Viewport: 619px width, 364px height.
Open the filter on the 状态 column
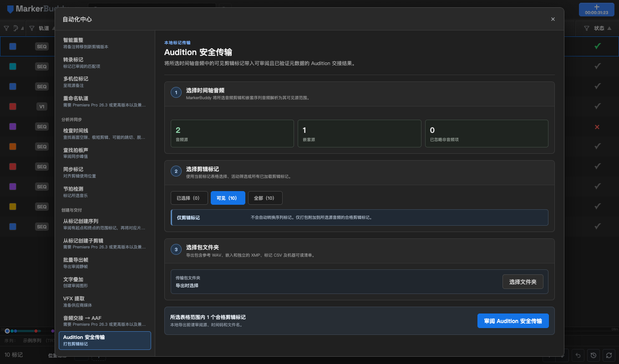(586, 28)
